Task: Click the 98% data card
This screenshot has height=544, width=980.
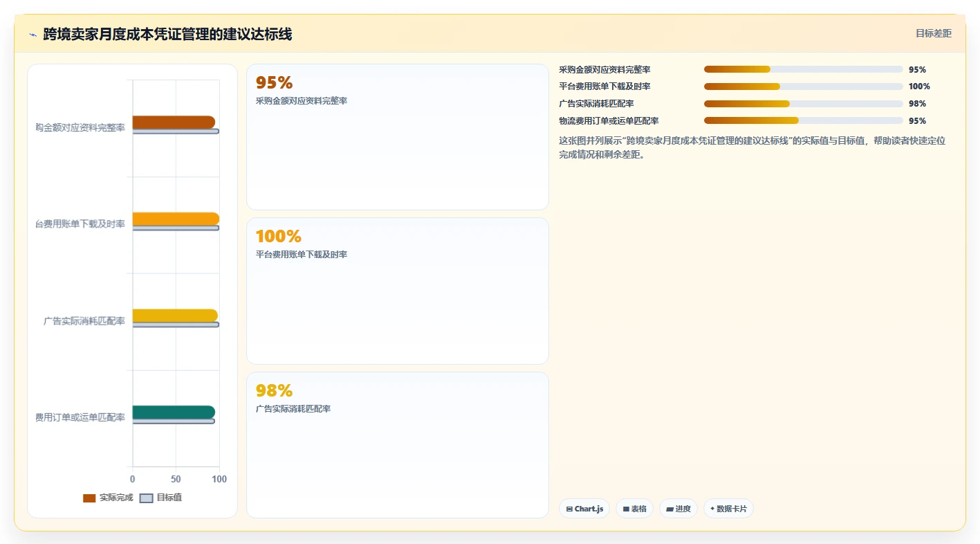Action: click(398, 445)
